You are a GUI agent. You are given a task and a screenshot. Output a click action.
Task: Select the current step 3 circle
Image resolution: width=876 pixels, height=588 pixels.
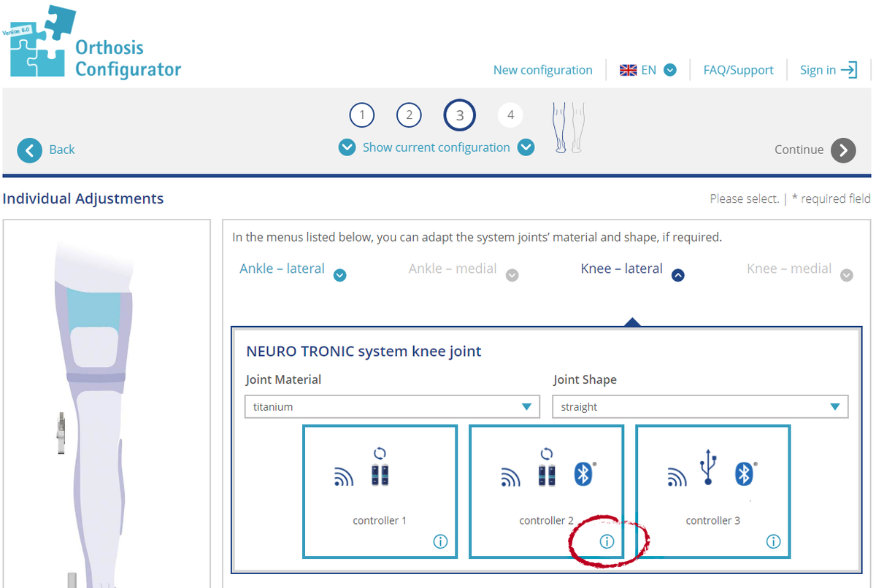(460, 115)
